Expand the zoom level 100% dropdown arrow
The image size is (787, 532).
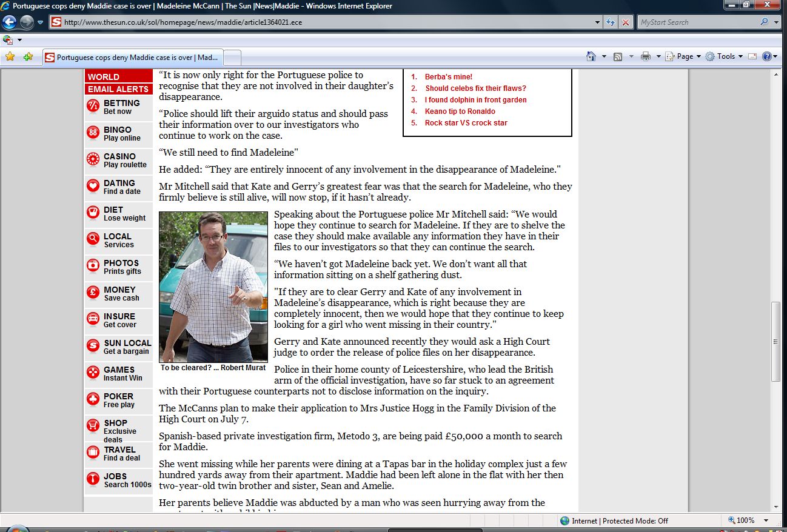(766, 520)
